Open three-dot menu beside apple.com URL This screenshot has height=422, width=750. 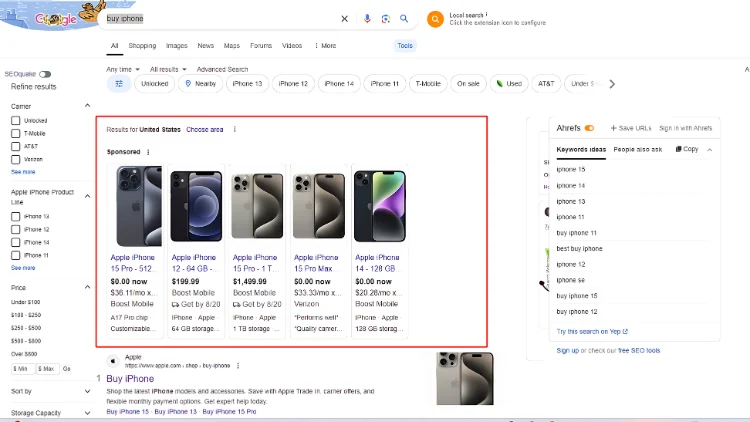238,366
